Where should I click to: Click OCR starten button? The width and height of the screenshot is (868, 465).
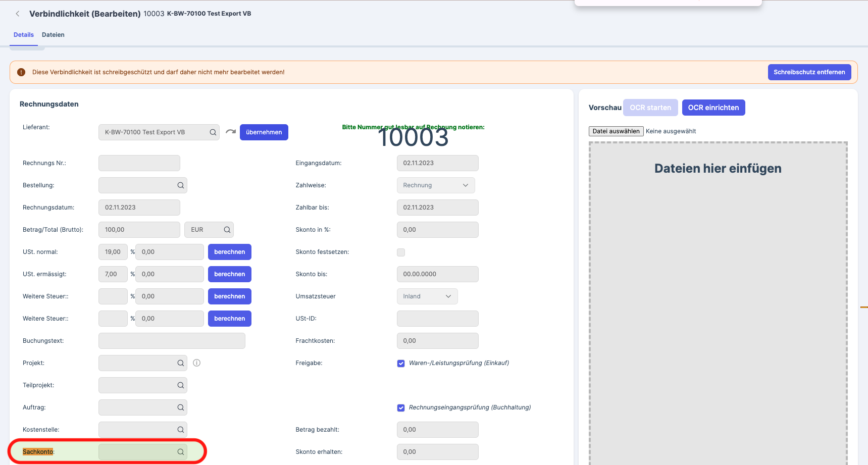point(650,108)
